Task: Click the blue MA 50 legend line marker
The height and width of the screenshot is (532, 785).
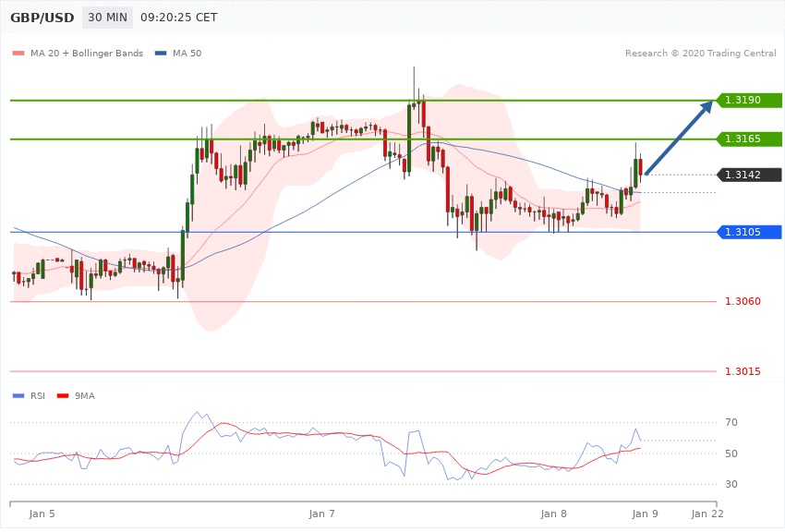Action: tap(161, 54)
